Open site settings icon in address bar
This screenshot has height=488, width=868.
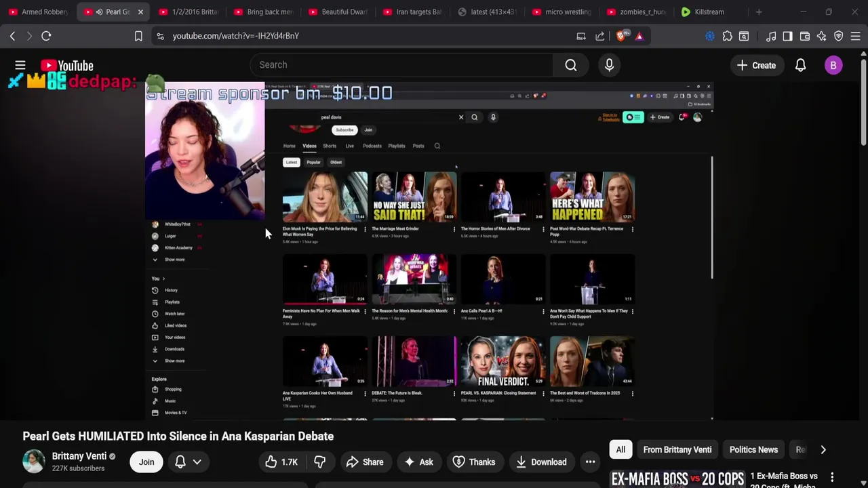[160, 36]
